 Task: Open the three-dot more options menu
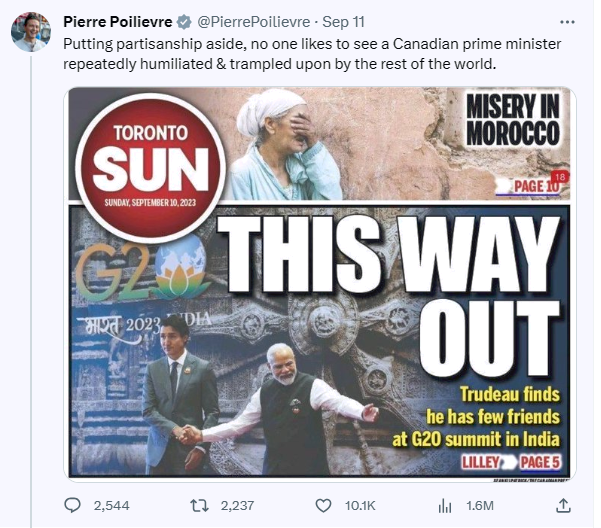click(x=567, y=22)
